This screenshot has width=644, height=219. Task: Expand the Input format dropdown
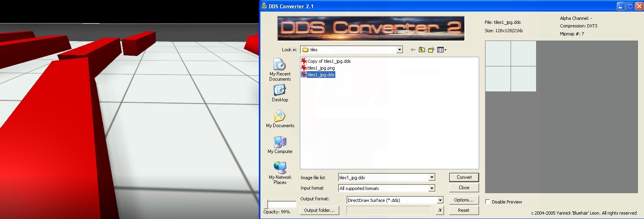point(432,188)
